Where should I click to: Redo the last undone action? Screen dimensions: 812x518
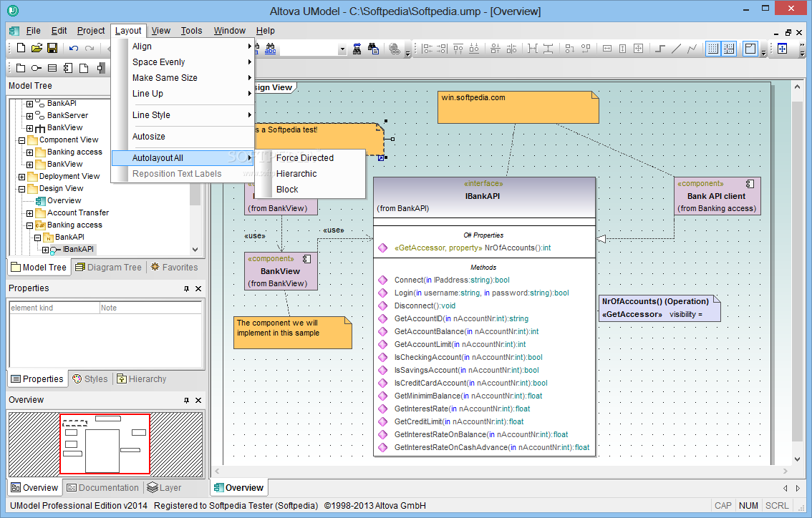click(x=90, y=48)
